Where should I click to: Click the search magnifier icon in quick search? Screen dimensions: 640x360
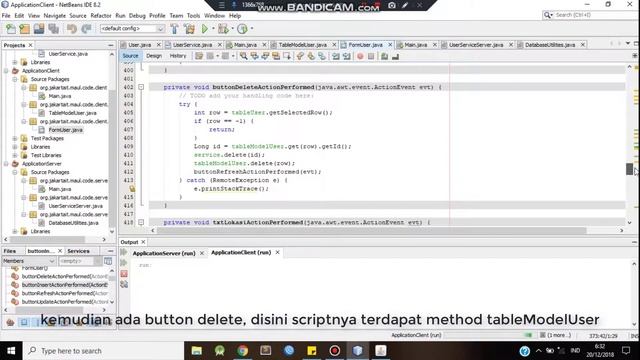pos(548,15)
